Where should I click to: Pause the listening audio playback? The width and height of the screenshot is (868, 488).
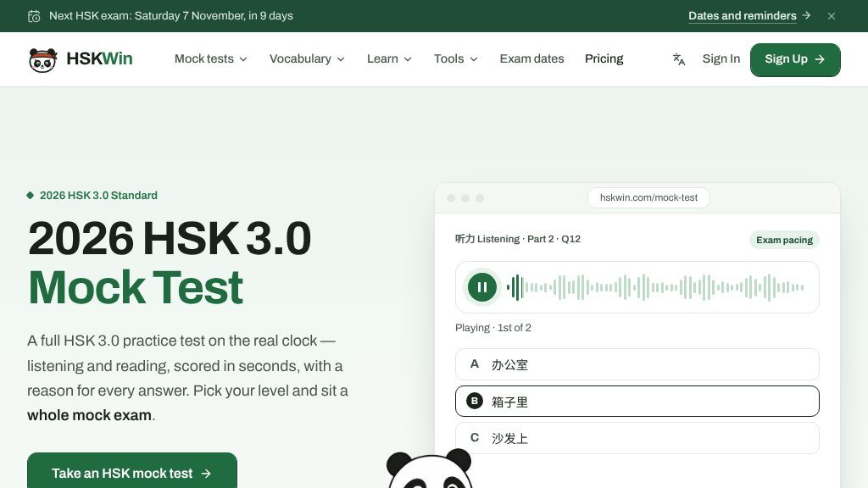point(482,287)
